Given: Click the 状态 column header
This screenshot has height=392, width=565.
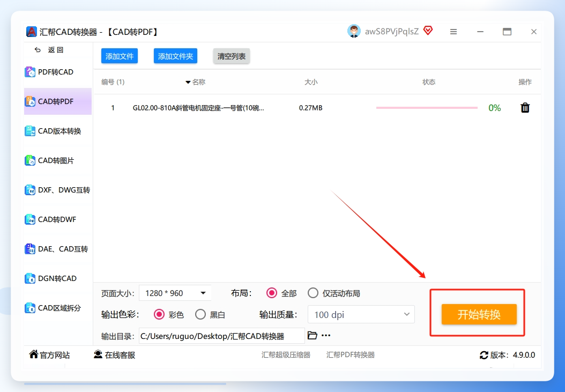Looking at the screenshot, I should (429, 82).
